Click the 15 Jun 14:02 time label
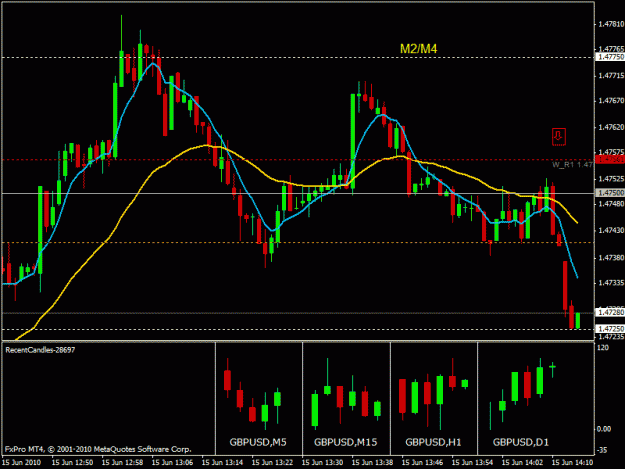Viewport: 625px width, 469px height. tap(522, 462)
